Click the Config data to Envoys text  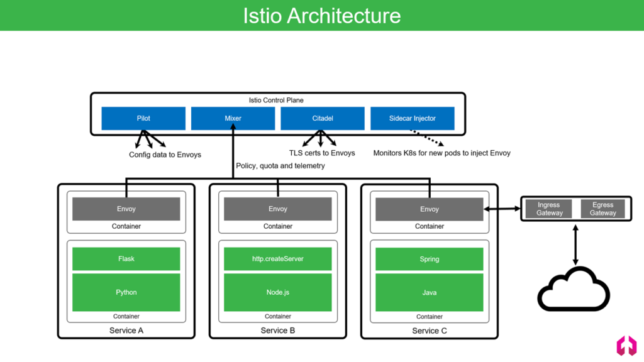[165, 155]
